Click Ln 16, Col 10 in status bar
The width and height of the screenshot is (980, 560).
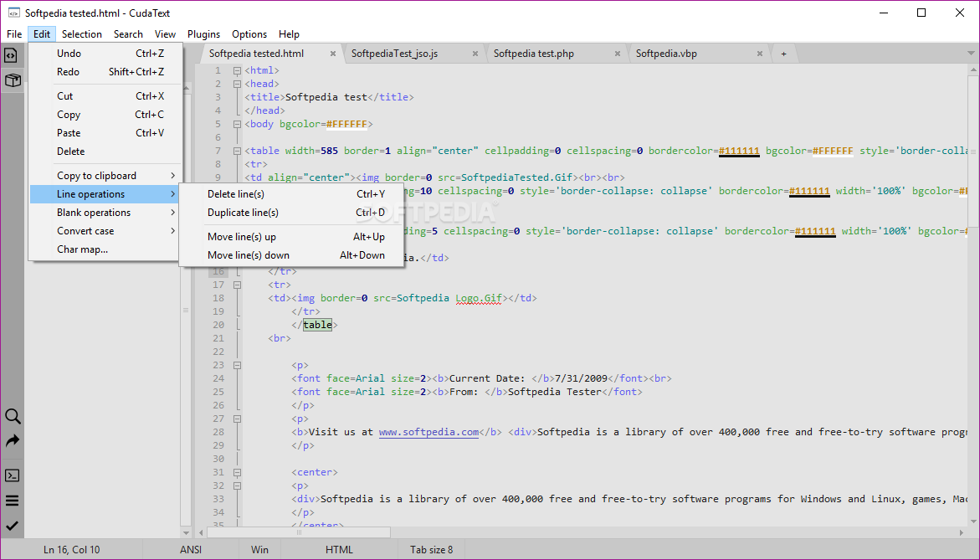71,550
